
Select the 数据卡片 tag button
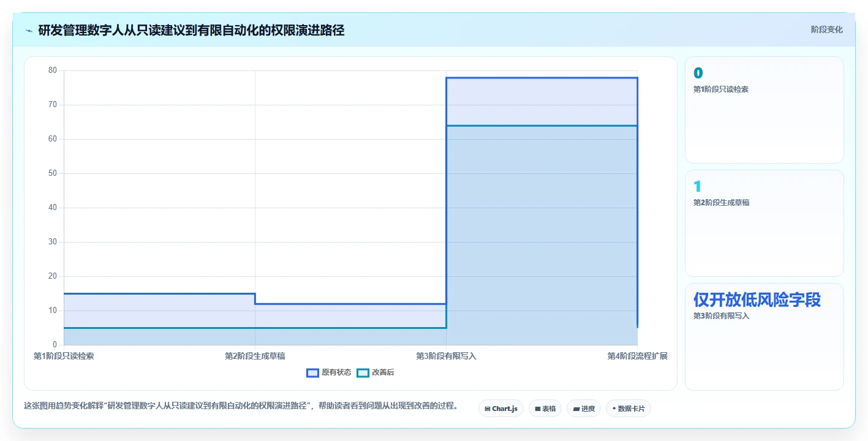pyautogui.click(x=628, y=409)
